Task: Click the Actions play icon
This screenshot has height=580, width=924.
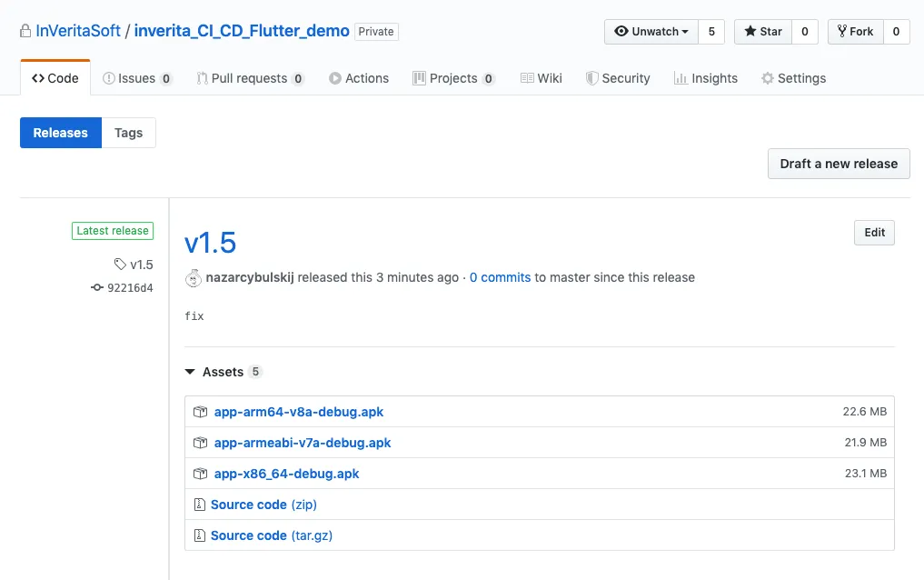Action: [x=335, y=78]
